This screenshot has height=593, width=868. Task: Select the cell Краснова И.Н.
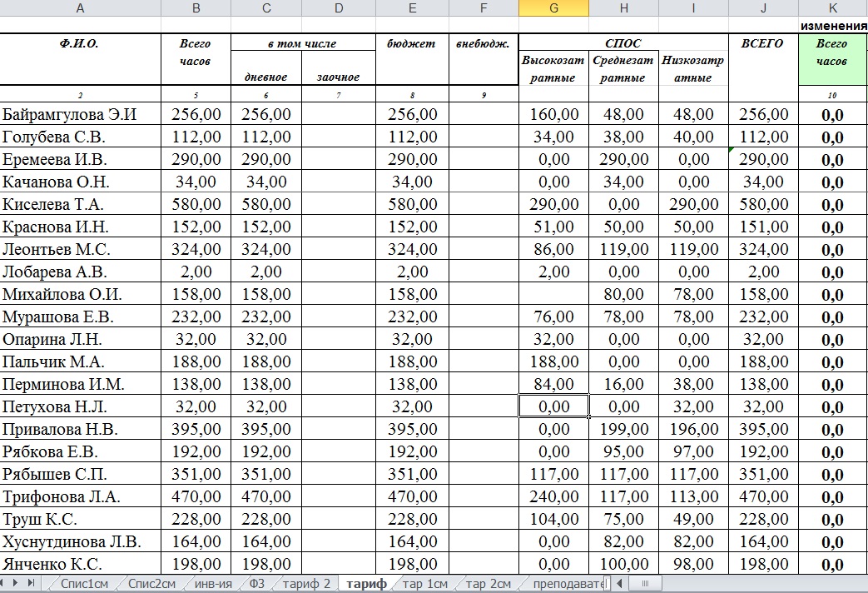[x=80, y=226]
